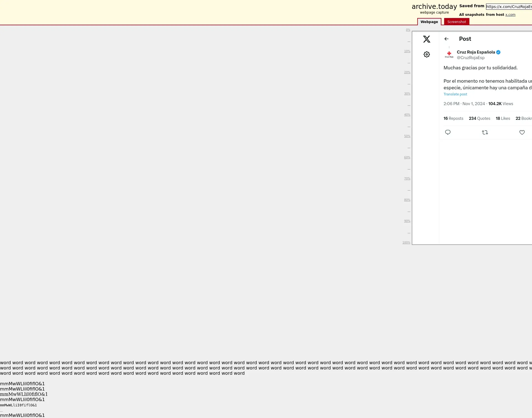This screenshot has width=532, height=418.
Task: Click the Translate post link
Action: point(455,94)
